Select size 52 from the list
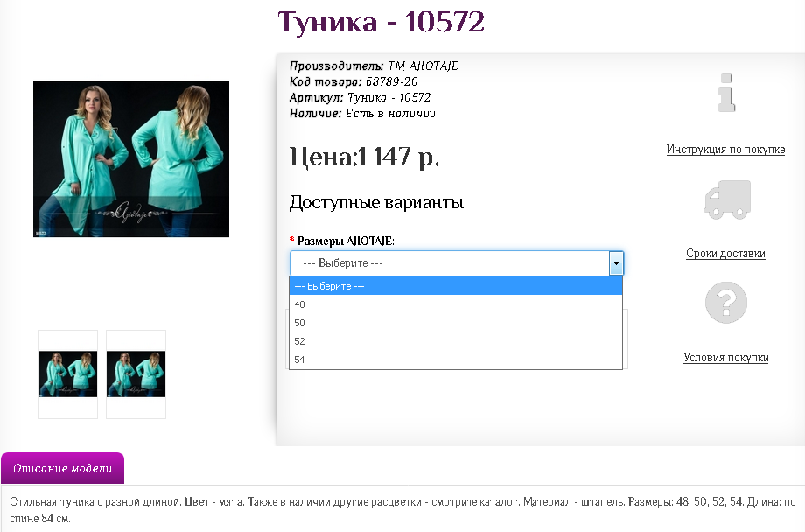805x532 pixels. pyautogui.click(x=456, y=341)
